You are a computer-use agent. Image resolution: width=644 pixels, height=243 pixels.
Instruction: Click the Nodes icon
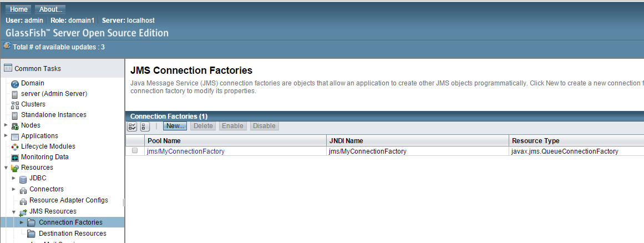pyautogui.click(x=15, y=126)
